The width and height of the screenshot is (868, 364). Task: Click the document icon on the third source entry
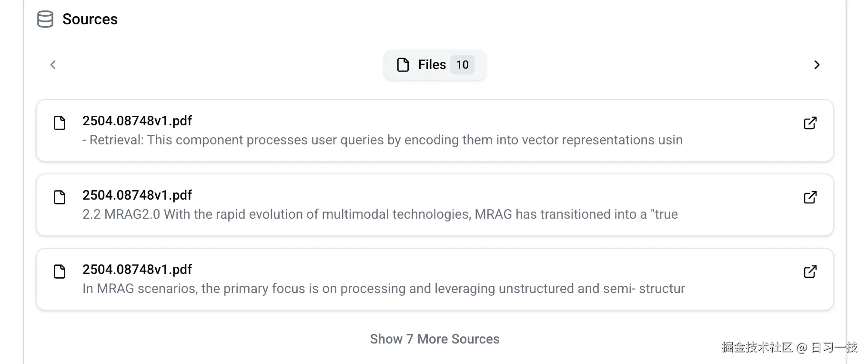coord(60,272)
